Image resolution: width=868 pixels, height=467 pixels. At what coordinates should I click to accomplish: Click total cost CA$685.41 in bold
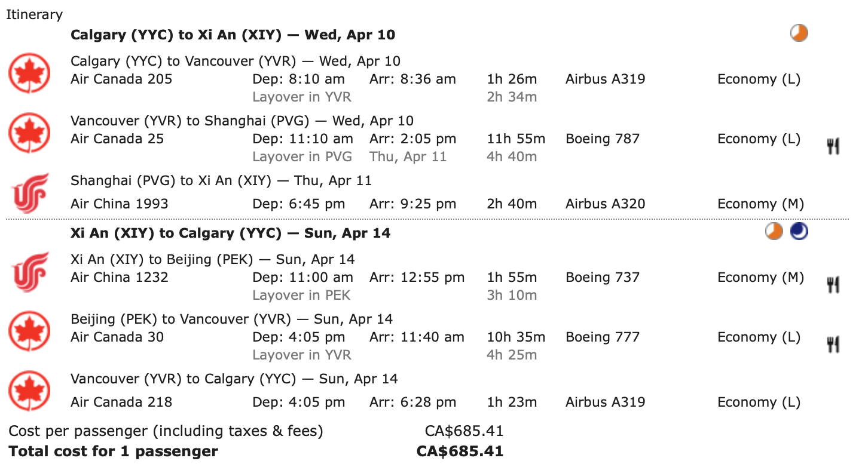tap(460, 451)
